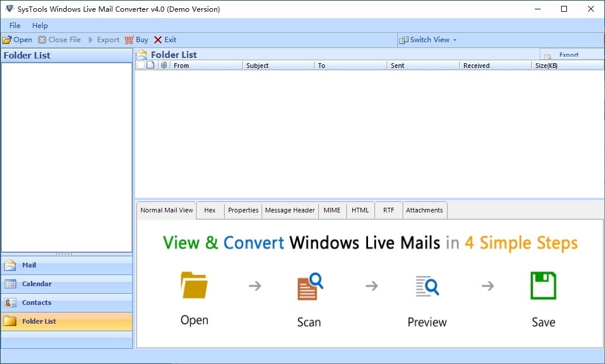Click the paperclip attachment column header
This screenshot has height=364, width=605.
tap(164, 65)
